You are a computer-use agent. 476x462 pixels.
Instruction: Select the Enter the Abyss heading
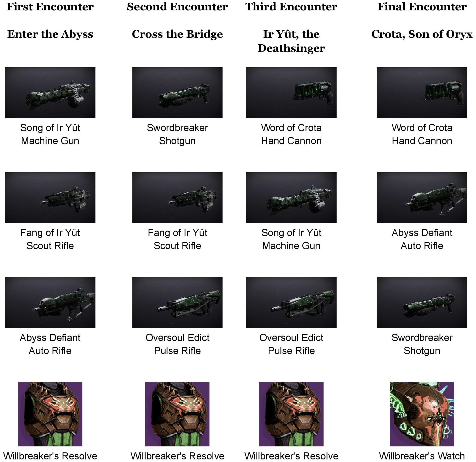(50, 34)
